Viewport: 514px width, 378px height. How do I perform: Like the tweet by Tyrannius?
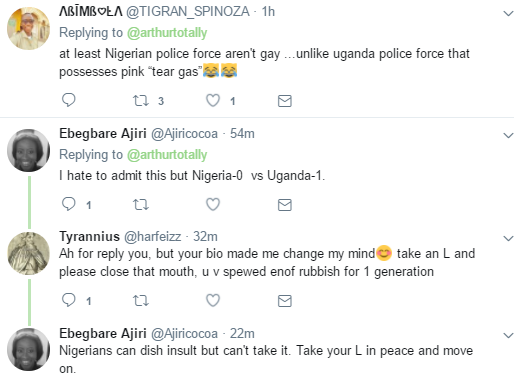pyautogui.click(x=213, y=300)
